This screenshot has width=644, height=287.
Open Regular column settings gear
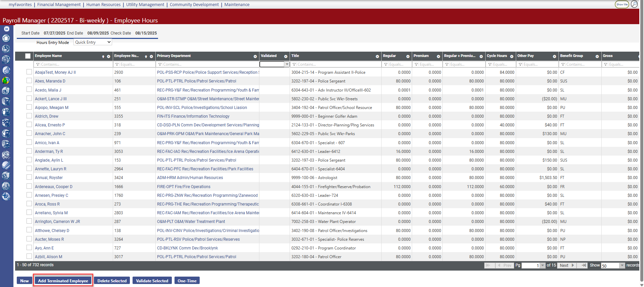coord(408,56)
